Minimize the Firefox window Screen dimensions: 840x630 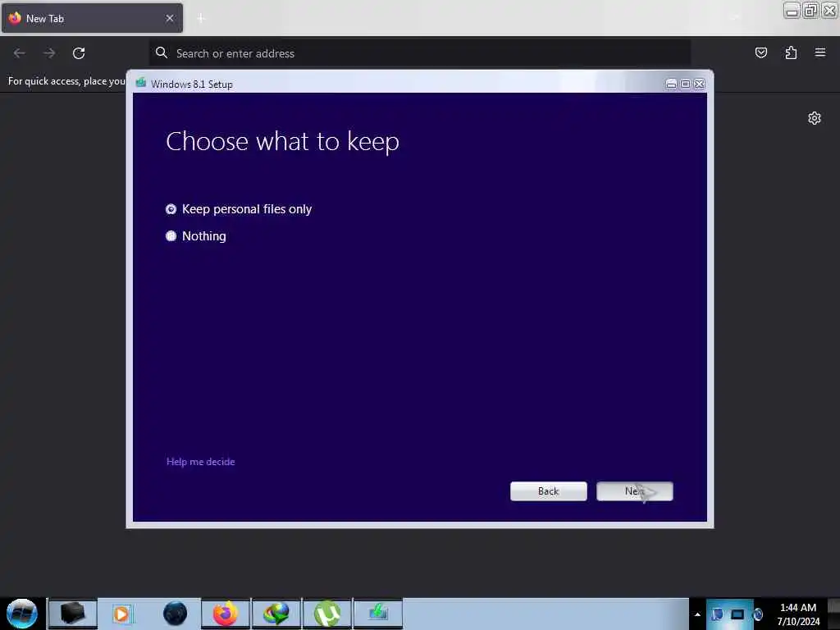pyautogui.click(x=792, y=10)
